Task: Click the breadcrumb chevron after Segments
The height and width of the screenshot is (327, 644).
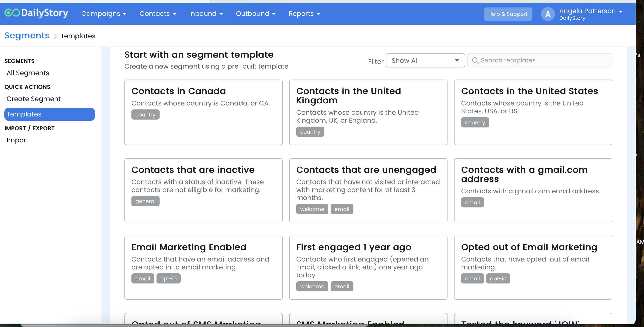Action: [x=55, y=36]
